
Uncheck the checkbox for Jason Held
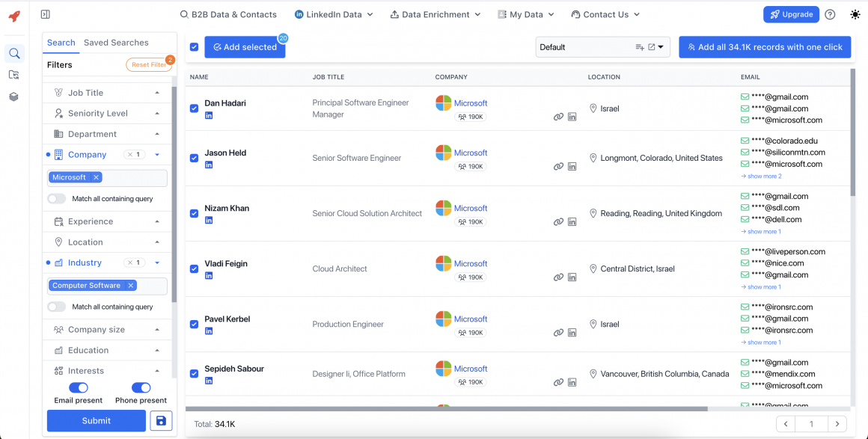tap(194, 158)
